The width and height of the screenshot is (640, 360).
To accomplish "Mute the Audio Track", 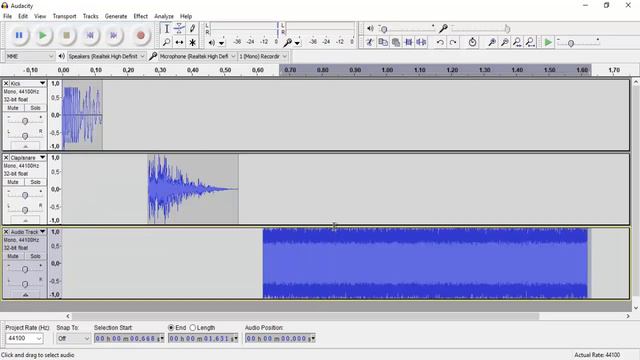I will (x=13, y=256).
